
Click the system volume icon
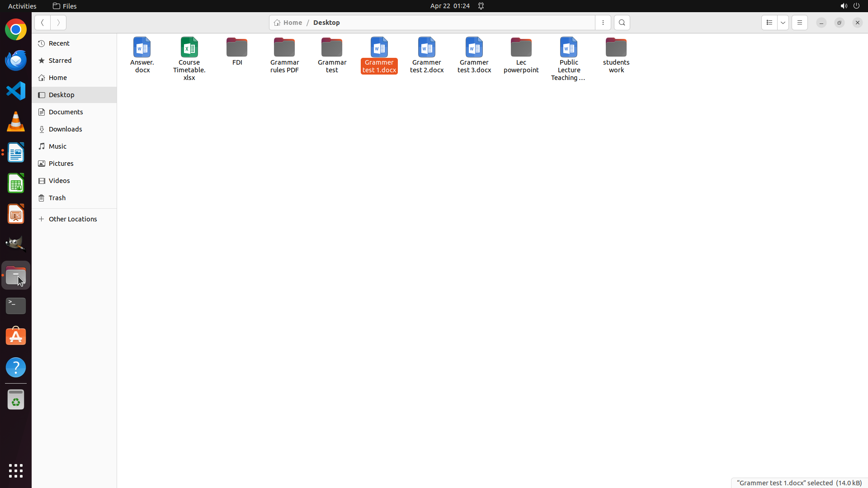[x=843, y=6]
